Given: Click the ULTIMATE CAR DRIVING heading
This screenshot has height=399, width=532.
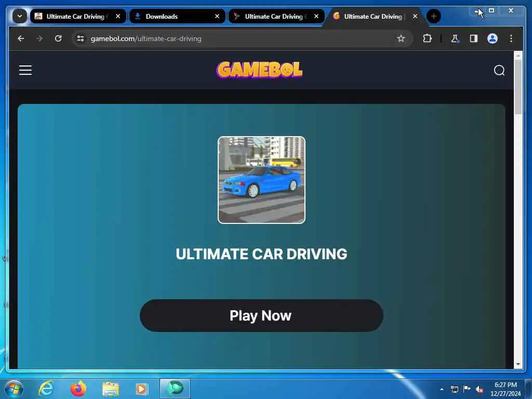Looking at the screenshot, I should click(x=262, y=254).
